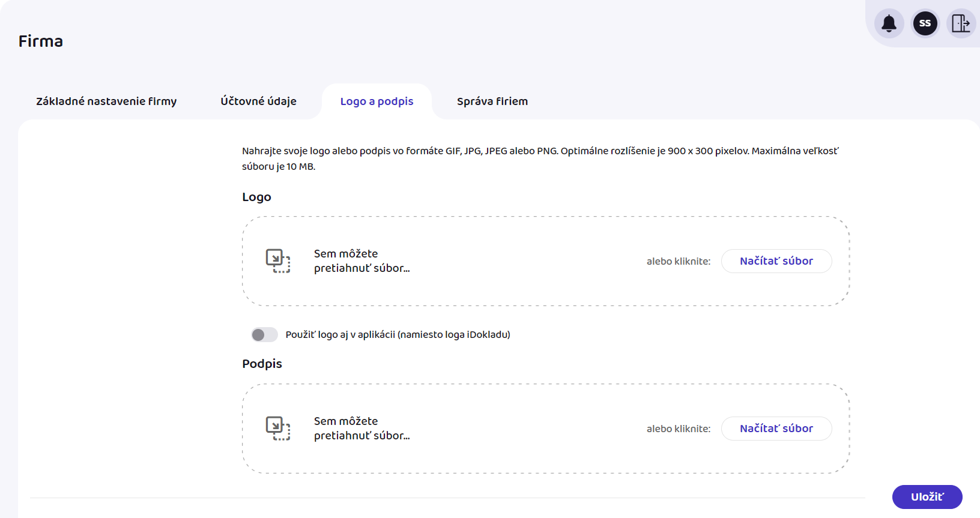Screen dimensions: 980x518
Task: Click the Podpis drop zone text
Action: [x=361, y=429]
